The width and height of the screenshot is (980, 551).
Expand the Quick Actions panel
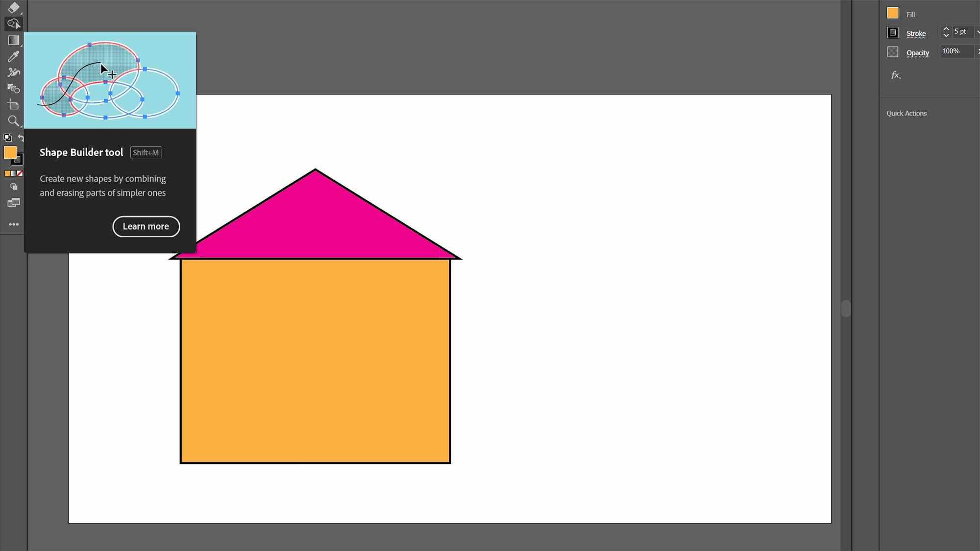[x=906, y=113]
